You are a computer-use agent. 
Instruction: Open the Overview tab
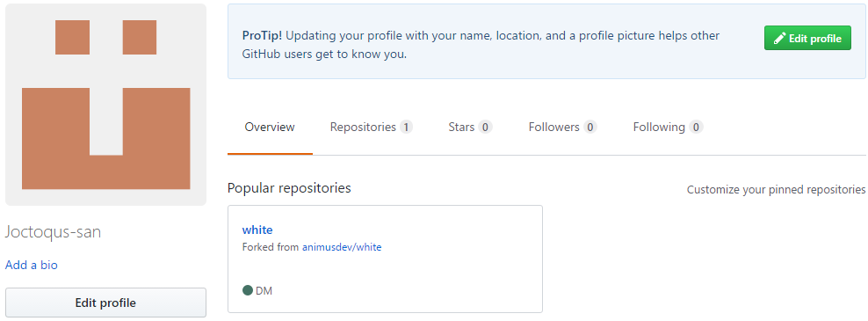tap(270, 127)
